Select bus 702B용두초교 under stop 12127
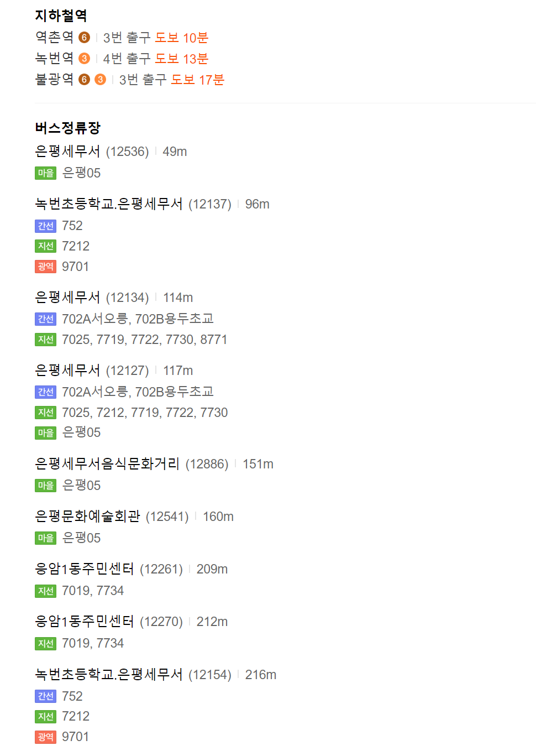Viewport: 536px width, 756px height. click(174, 392)
